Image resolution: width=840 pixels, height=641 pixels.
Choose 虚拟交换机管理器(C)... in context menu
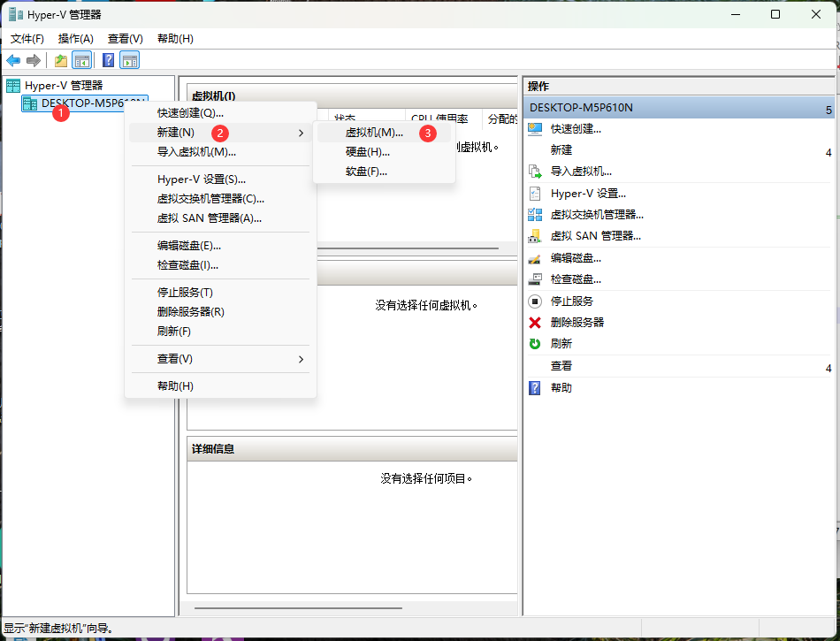[220, 199]
